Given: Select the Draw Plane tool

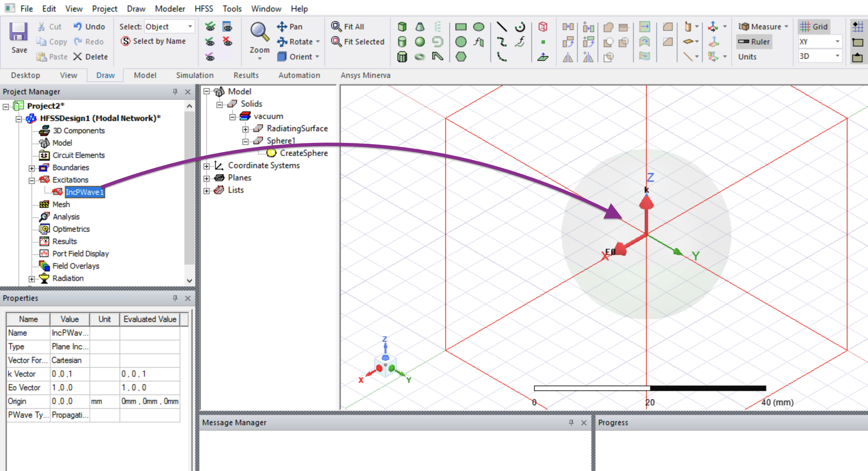Looking at the screenshot, I should point(543,57).
